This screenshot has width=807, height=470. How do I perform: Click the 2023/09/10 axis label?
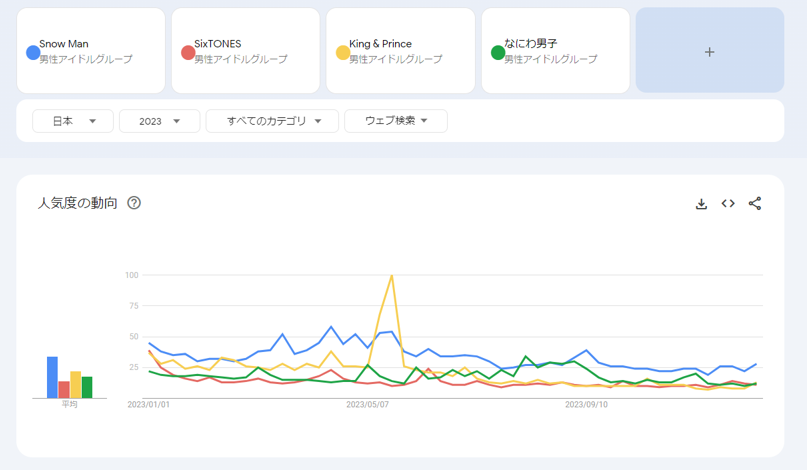coord(586,405)
